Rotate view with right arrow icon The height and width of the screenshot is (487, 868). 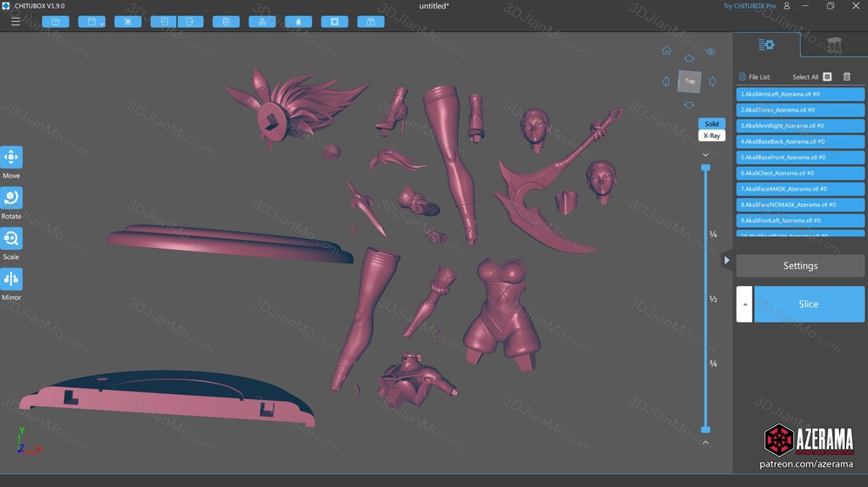coord(713,81)
